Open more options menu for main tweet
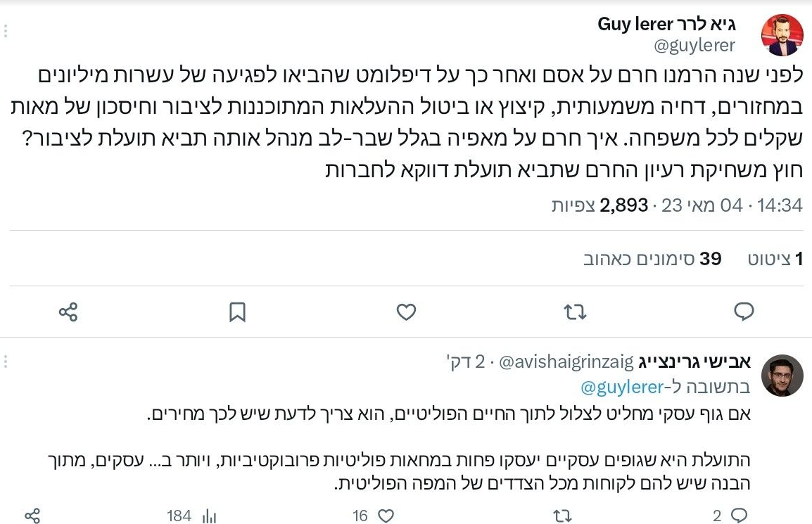 6,30
